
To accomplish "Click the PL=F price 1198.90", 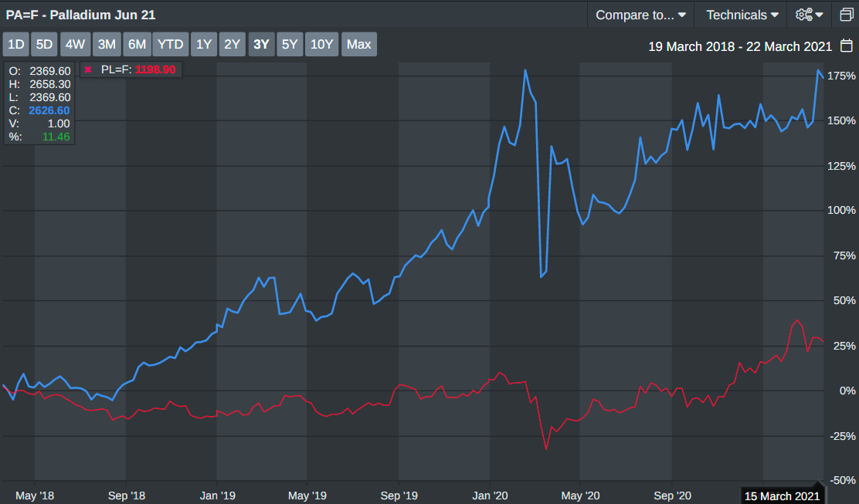I will 155,70.
